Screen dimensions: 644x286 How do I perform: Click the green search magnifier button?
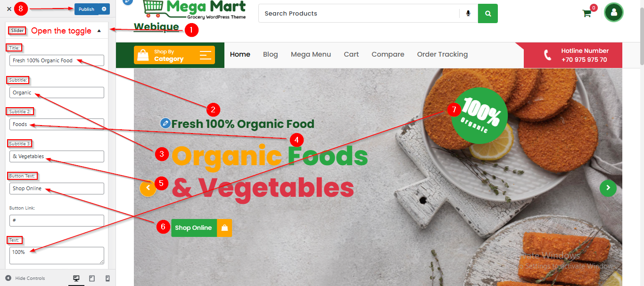pos(488,14)
